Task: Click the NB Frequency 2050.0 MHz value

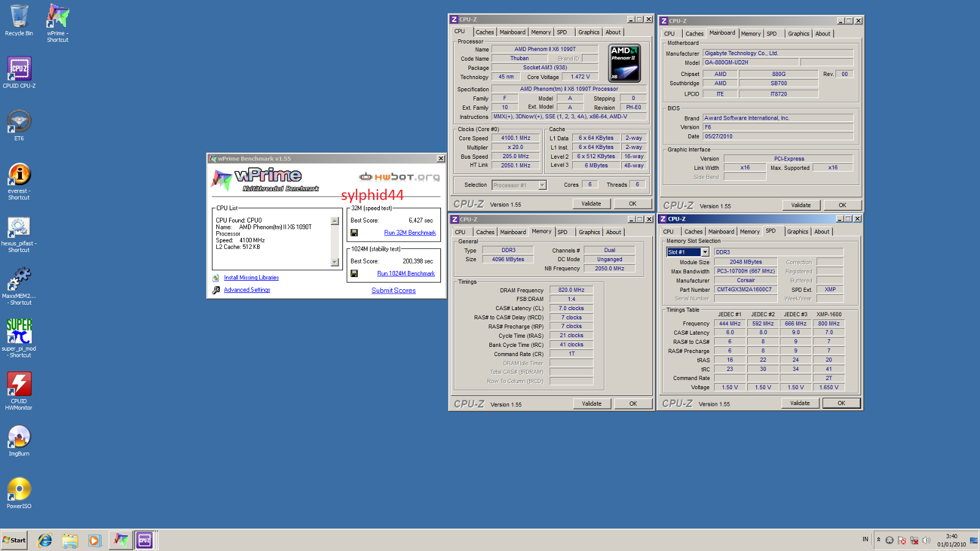Action: click(609, 268)
